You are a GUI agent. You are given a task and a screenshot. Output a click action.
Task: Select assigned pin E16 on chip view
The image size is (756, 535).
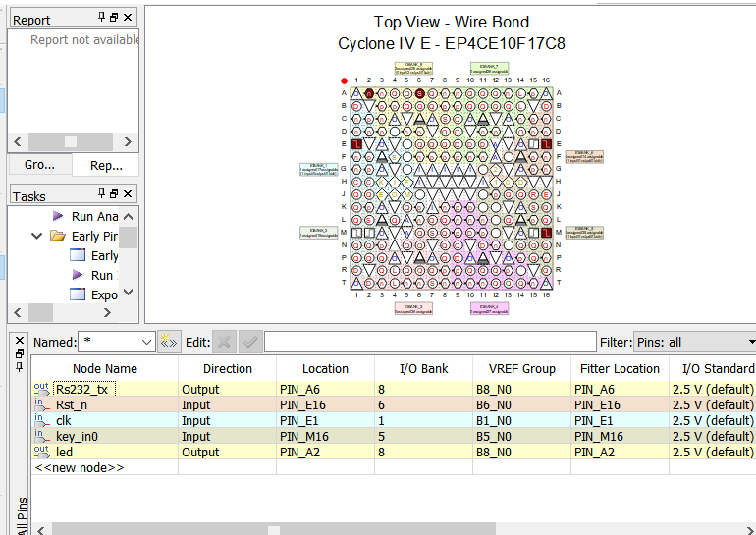[x=546, y=143]
